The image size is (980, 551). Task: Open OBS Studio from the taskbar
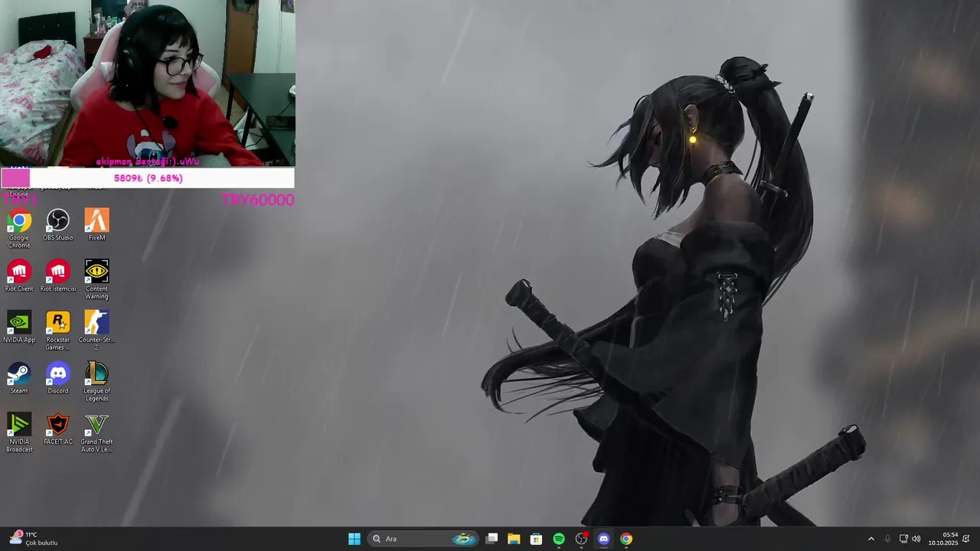[581, 539]
